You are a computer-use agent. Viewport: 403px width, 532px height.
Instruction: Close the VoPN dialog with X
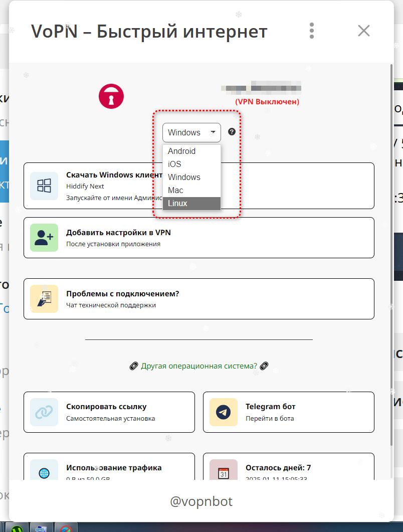coord(363,31)
